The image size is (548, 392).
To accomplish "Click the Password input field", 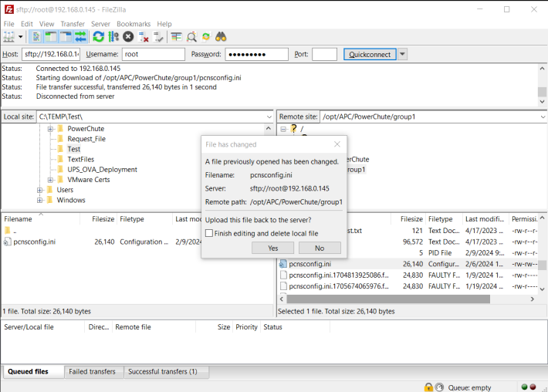I will pyautogui.click(x=256, y=54).
